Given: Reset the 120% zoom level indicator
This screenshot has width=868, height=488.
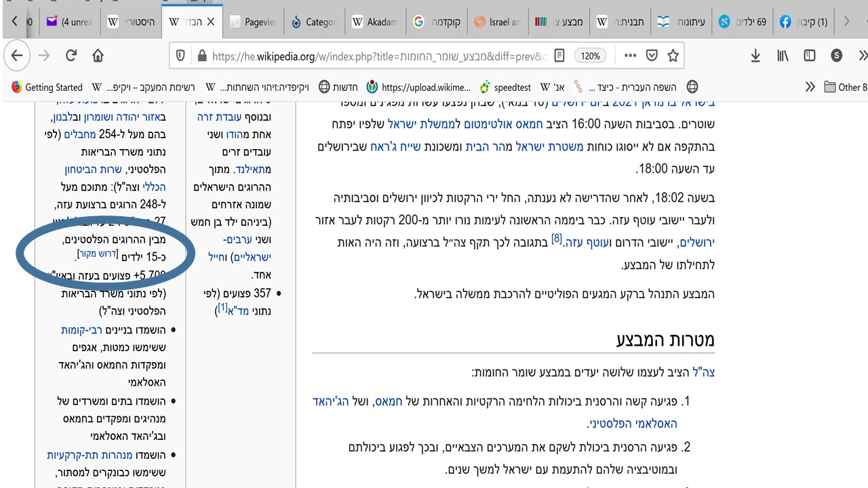Looking at the screenshot, I should (590, 56).
